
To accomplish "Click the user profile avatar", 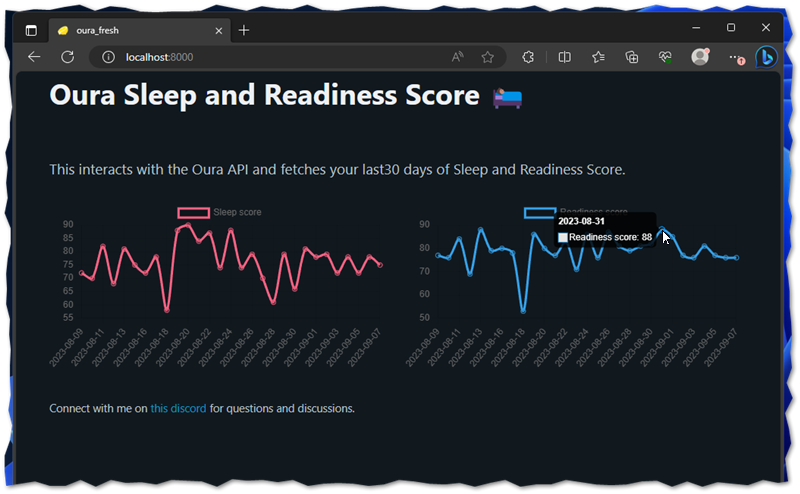I will [700, 57].
